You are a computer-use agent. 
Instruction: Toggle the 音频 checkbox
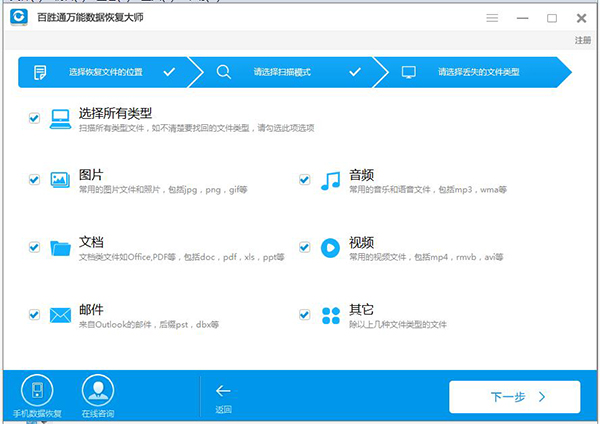click(305, 179)
